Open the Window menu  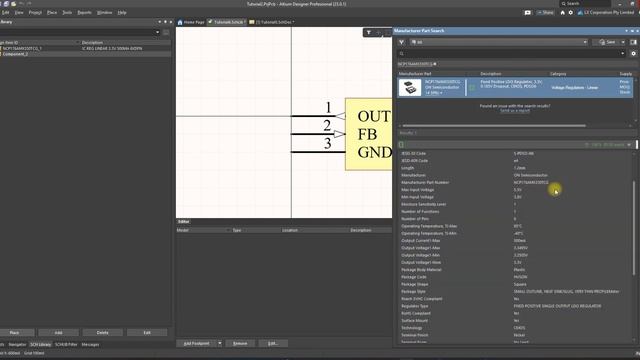pos(104,13)
